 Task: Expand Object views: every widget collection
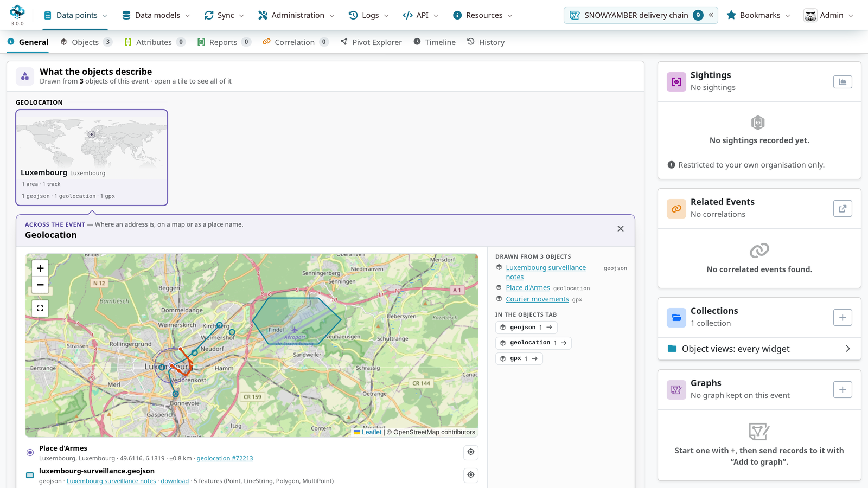[x=759, y=349]
